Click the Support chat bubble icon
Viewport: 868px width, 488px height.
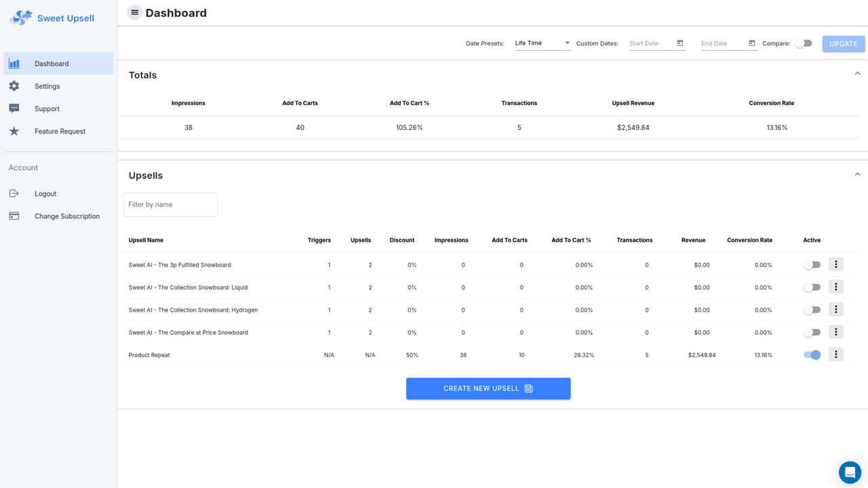(14, 108)
